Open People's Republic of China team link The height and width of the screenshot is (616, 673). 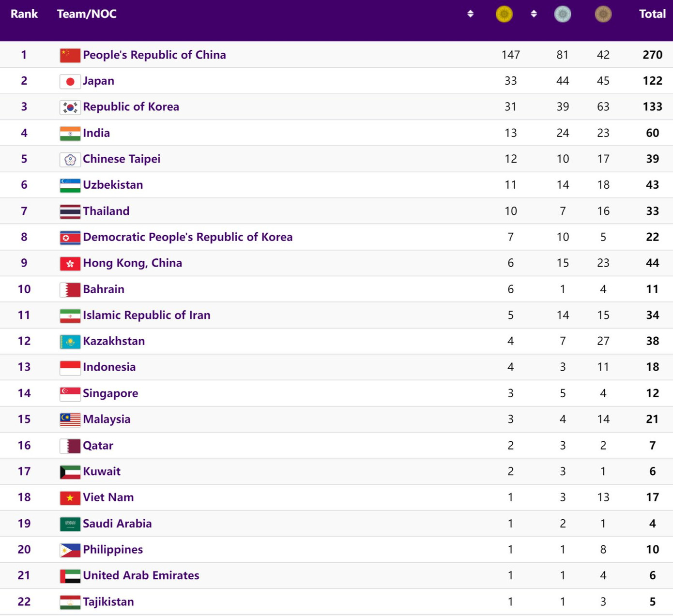[154, 55]
